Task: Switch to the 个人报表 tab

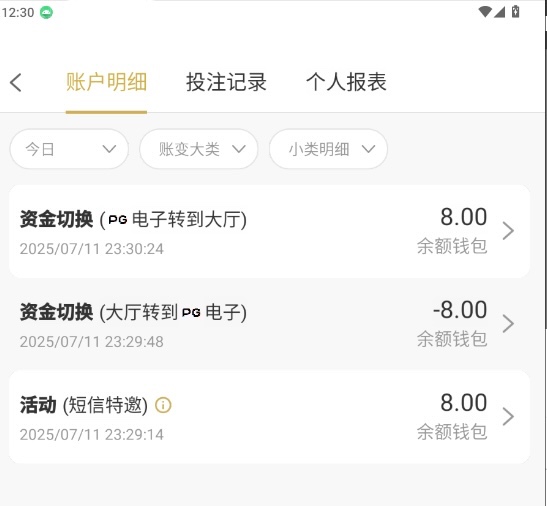Action: (346, 82)
